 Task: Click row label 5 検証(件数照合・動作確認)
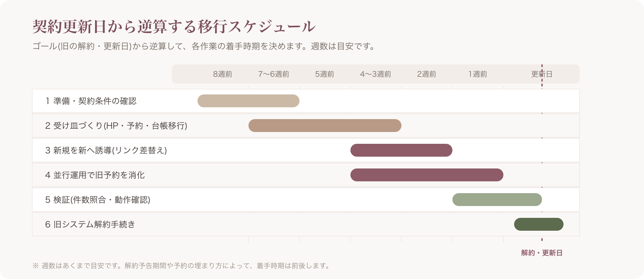click(98, 200)
